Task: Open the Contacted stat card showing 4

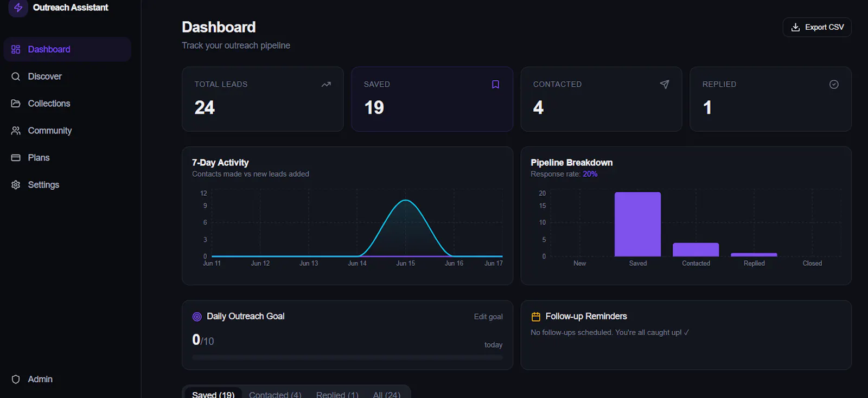Action: tap(601, 99)
